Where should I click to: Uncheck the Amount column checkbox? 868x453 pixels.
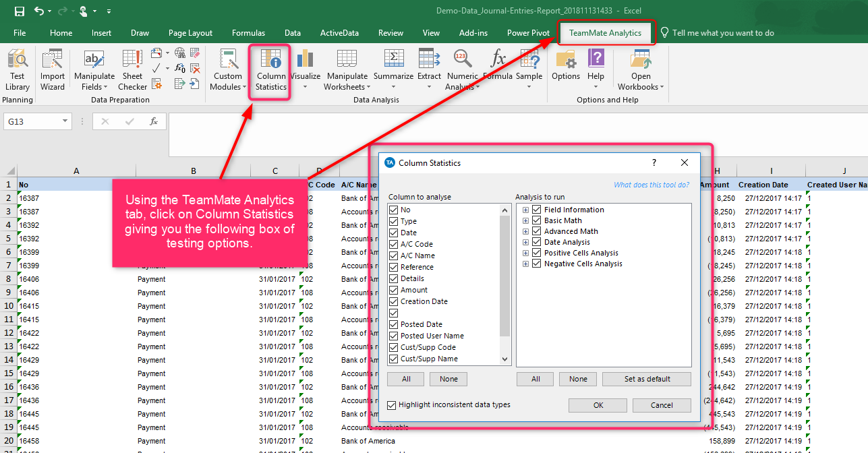(394, 290)
